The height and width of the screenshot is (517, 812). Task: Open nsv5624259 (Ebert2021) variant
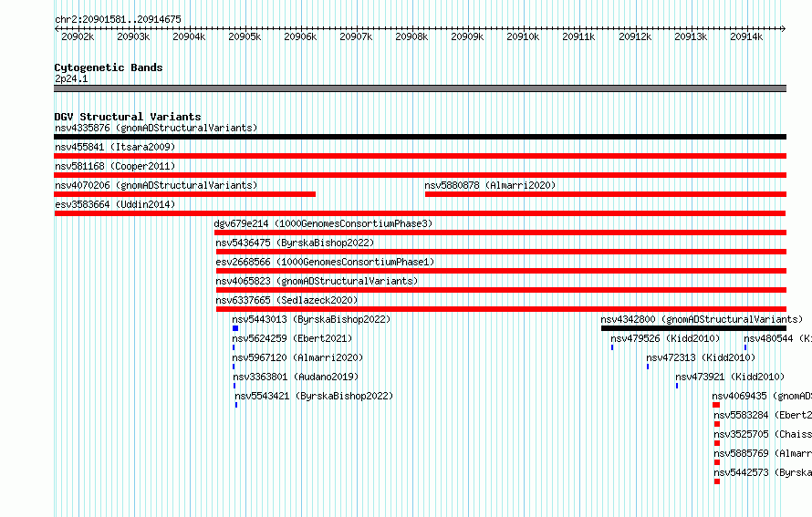click(x=292, y=338)
